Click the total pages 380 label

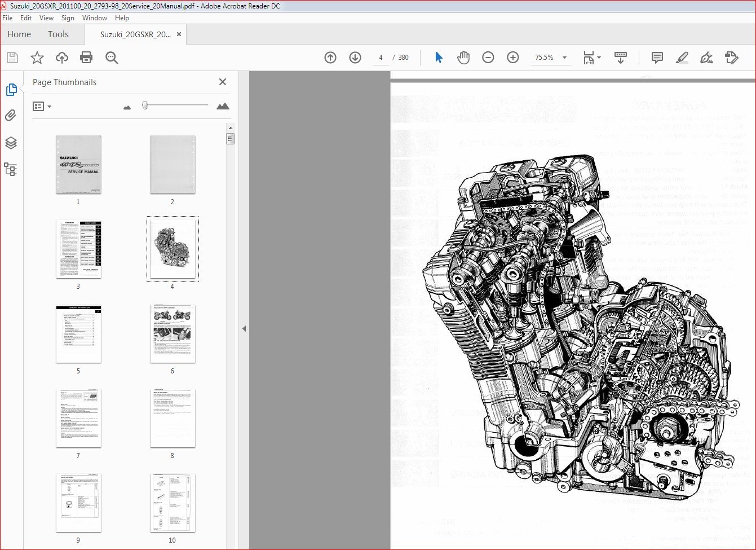[403, 58]
